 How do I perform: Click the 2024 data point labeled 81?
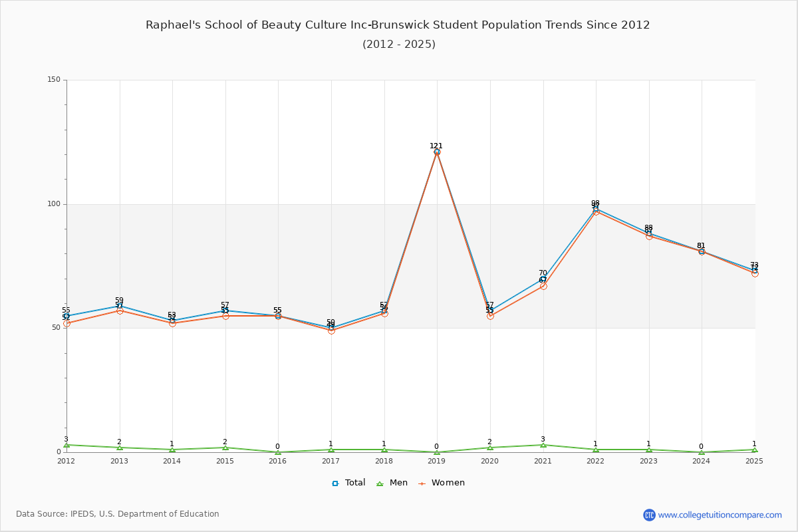coord(702,251)
